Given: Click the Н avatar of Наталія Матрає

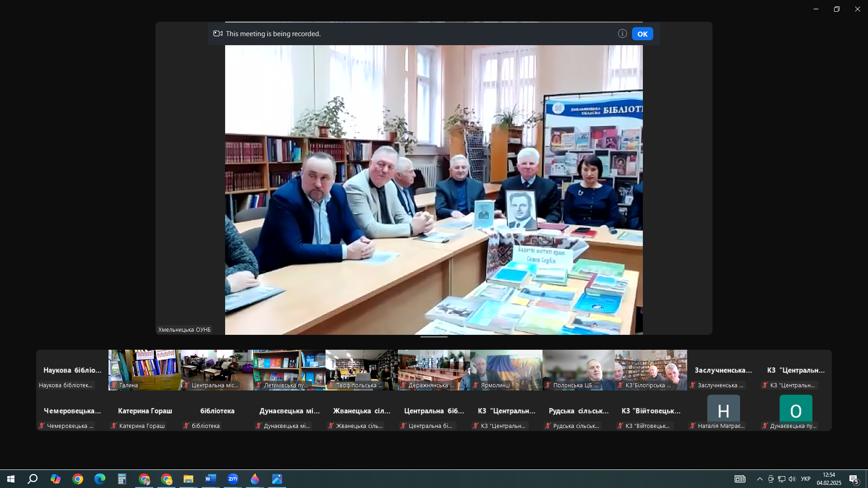Looking at the screenshot, I should pos(723,410).
